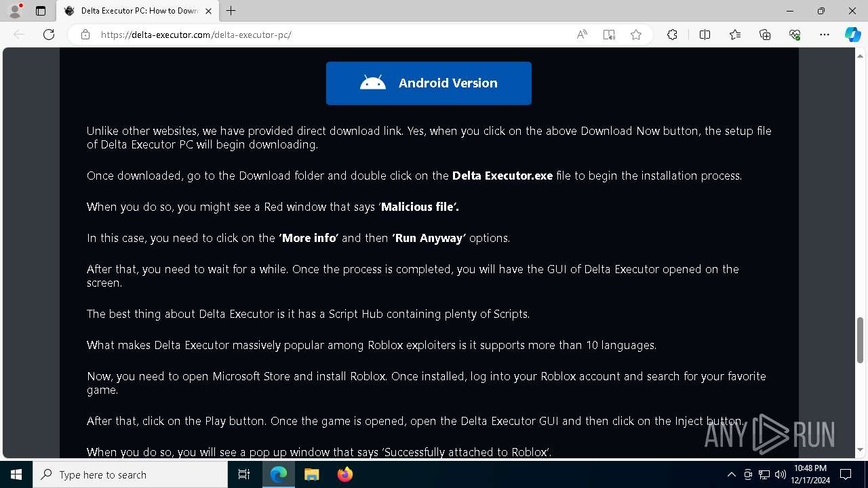Toggle split screen view
The height and width of the screenshot is (488, 868).
(x=705, y=35)
